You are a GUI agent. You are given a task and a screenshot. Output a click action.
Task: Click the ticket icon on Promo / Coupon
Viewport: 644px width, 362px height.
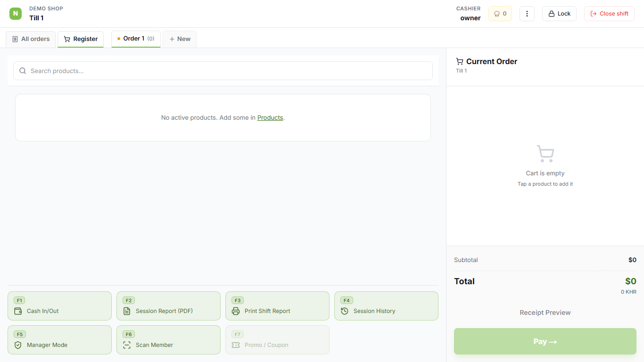[x=236, y=345]
